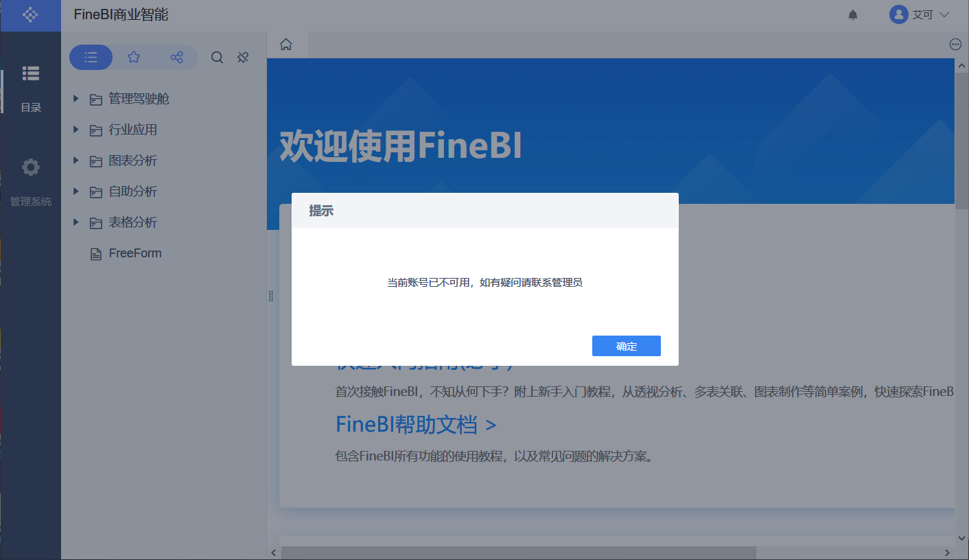Click the 管理驾驶舱 folder icon
Image resolution: width=969 pixels, height=560 pixels.
(96, 100)
